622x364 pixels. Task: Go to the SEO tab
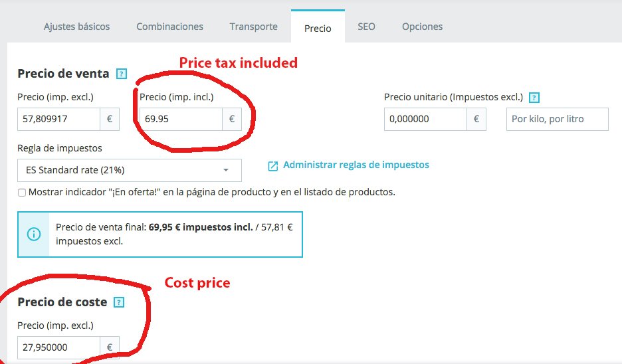point(366,27)
